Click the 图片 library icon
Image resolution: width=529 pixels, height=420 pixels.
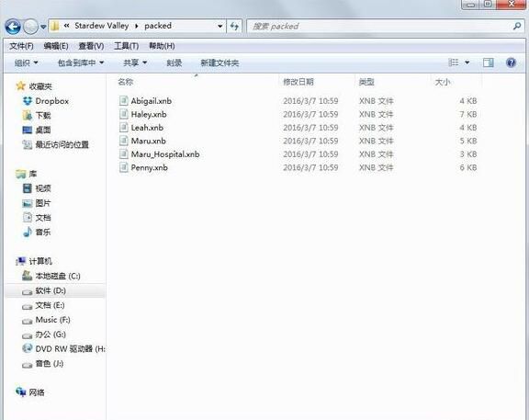click(28, 203)
